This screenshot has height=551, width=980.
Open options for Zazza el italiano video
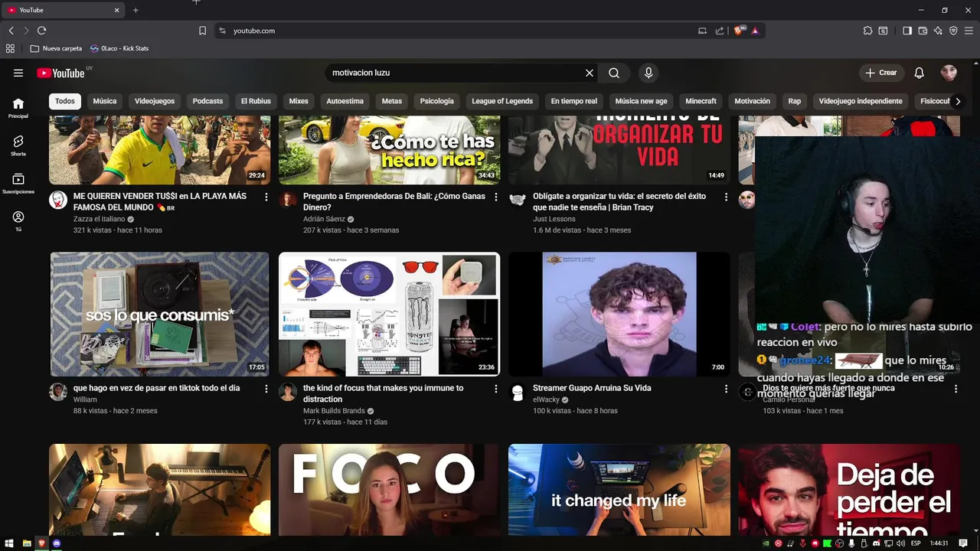(266, 197)
